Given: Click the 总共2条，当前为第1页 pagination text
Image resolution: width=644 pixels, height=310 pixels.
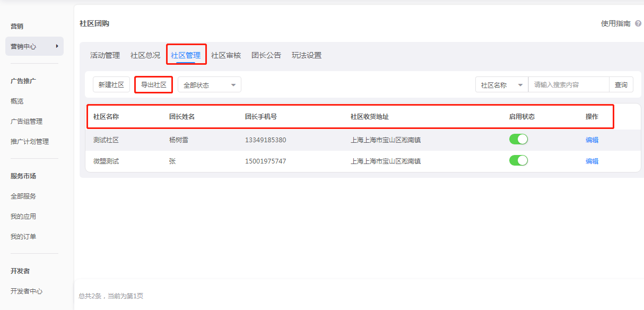Looking at the screenshot, I should pyautogui.click(x=111, y=296).
